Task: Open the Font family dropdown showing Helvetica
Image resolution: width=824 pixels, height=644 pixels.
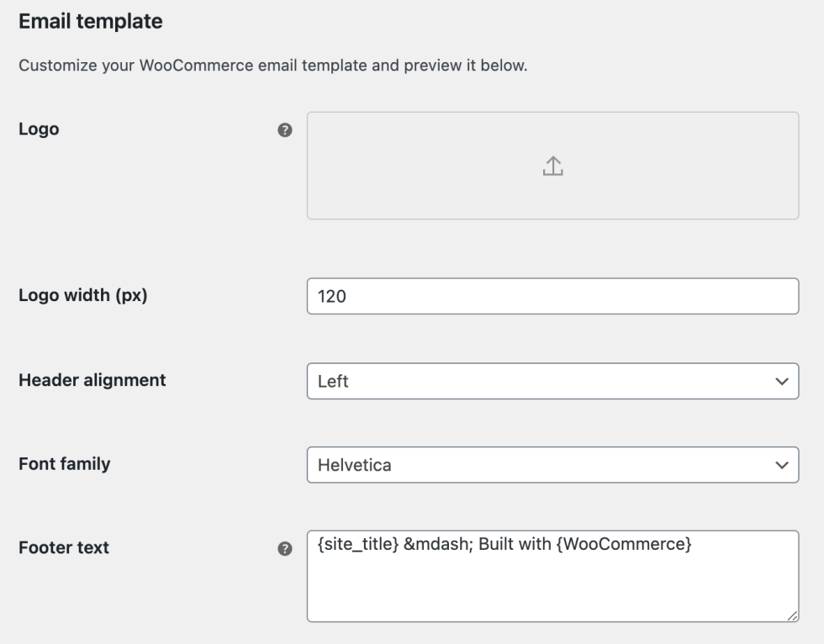Action: (538, 465)
